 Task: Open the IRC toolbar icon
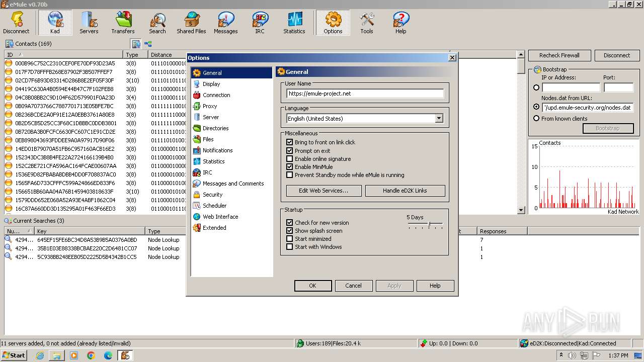(260, 23)
